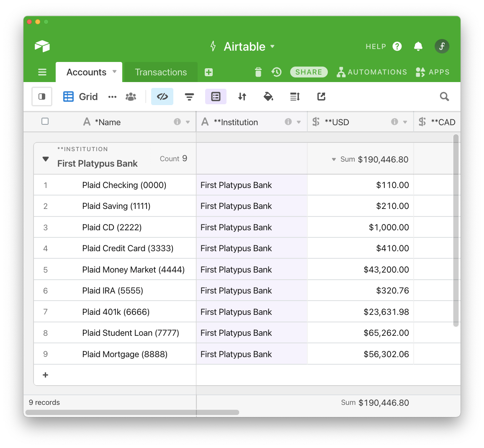484x448 pixels.
Task: Click the $110.00 USD cell
Action: [x=360, y=185]
